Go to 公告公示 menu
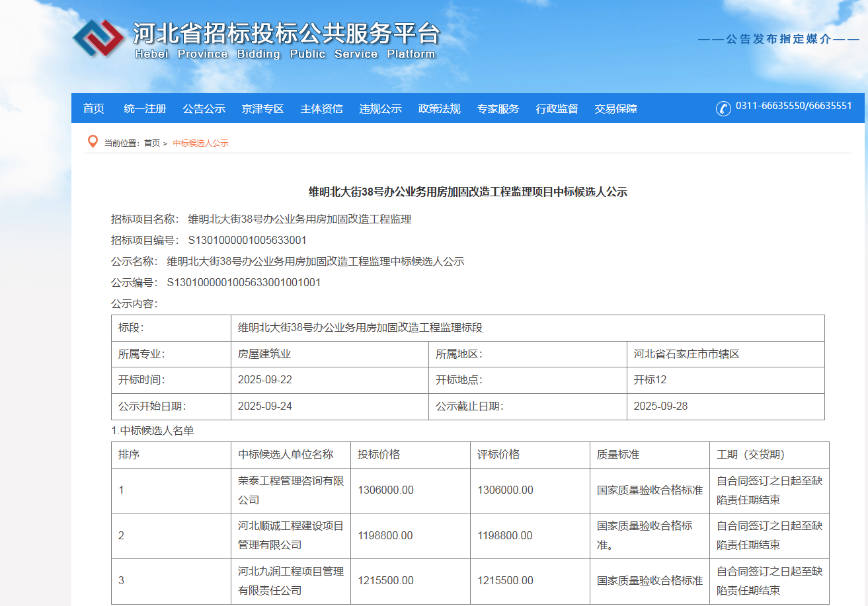Viewport: 868px width, 606px height. click(x=204, y=109)
